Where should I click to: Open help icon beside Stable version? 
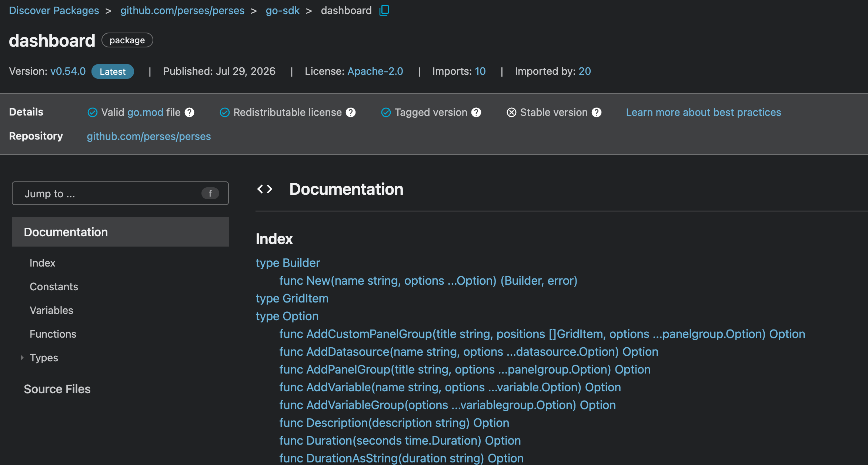[x=597, y=113]
